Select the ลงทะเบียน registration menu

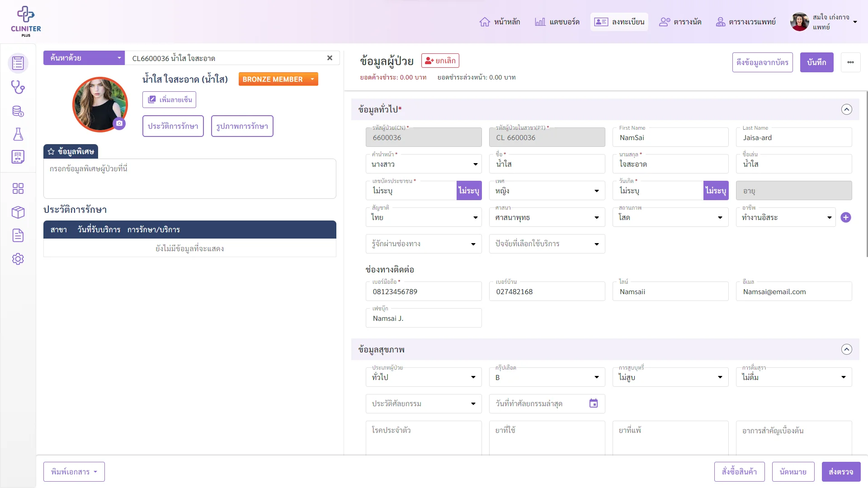(619, 22)
